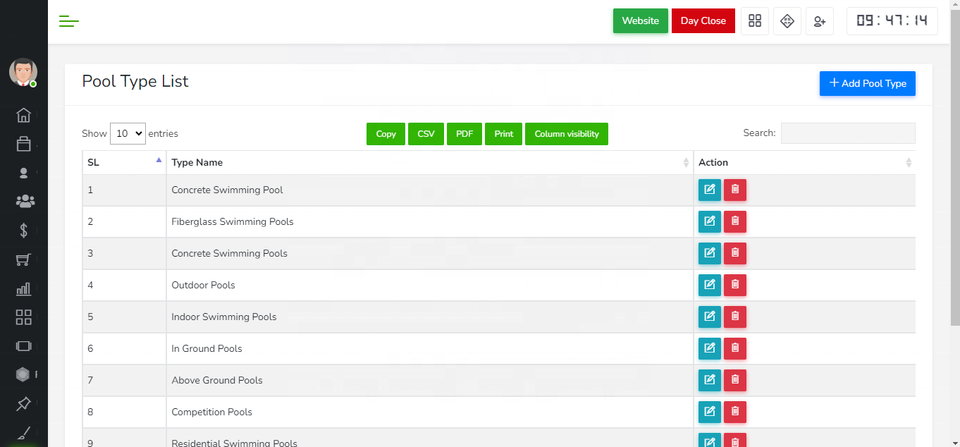Viewport: 960px width, 447px height.
Task: Open the shopping cart sidebar icon
Action: 24,260
